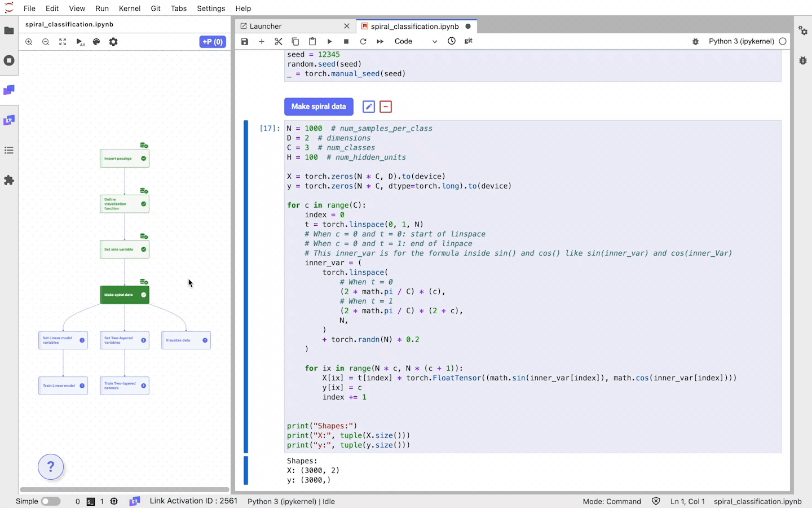The width and height of the screenshot is (812, 508).
Task: Open the color palette theme icon
Action: click(x=96, y=42)
